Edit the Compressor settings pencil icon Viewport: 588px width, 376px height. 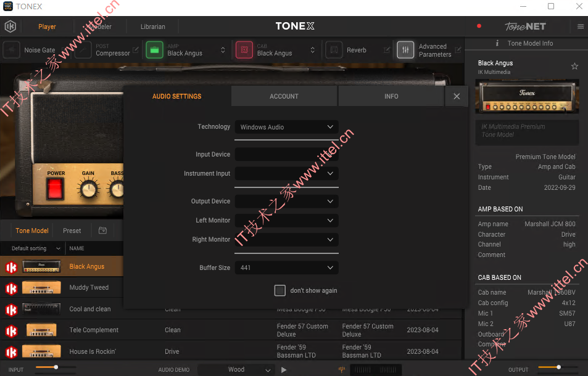[135, 49]
